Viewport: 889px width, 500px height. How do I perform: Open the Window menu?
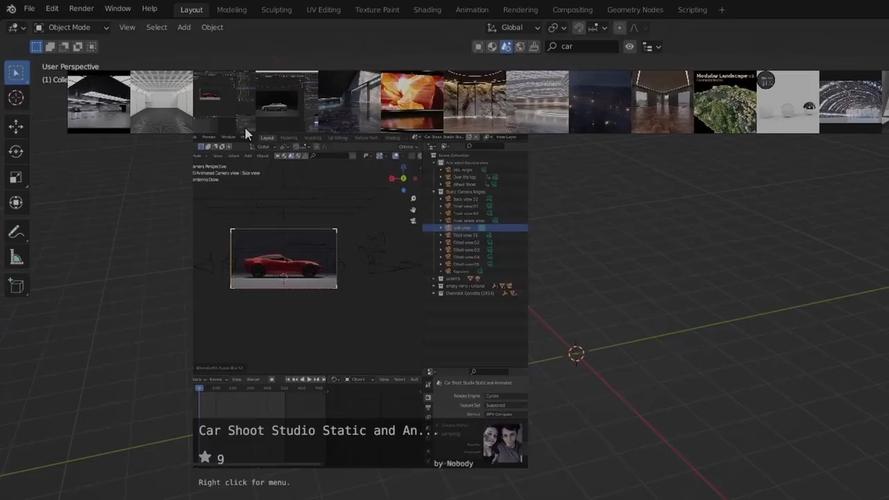(118, 9)
